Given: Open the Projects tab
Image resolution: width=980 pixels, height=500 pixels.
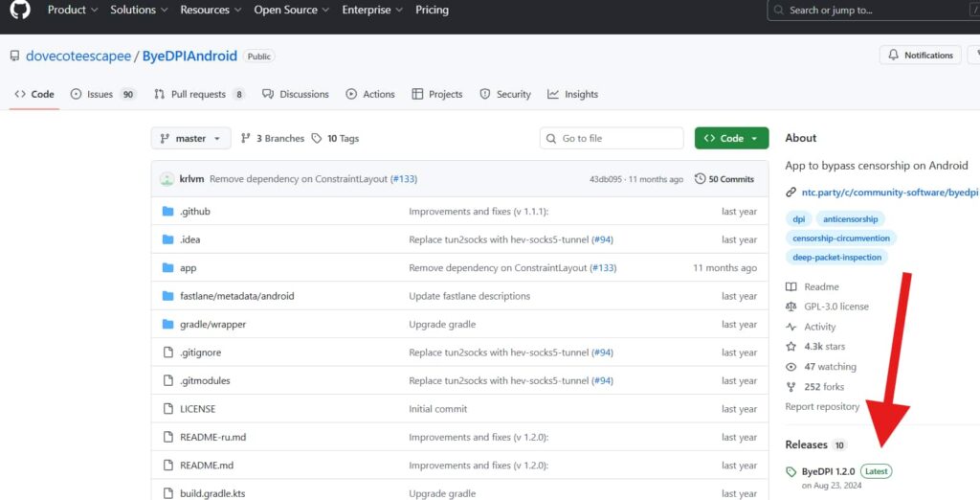Looking at the screenshot, I should tap(436, 94).
